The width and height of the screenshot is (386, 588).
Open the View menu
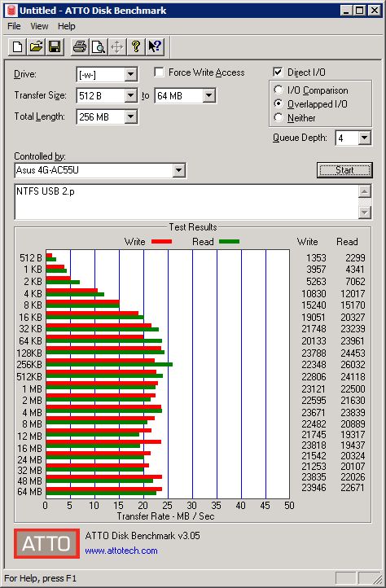click(39, 26)
